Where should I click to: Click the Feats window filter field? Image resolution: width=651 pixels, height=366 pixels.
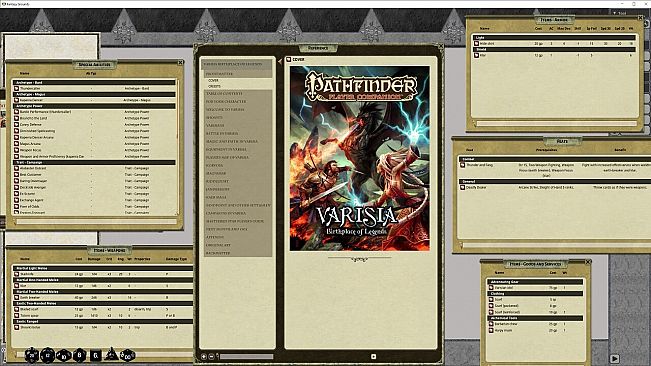pos(557,246)
